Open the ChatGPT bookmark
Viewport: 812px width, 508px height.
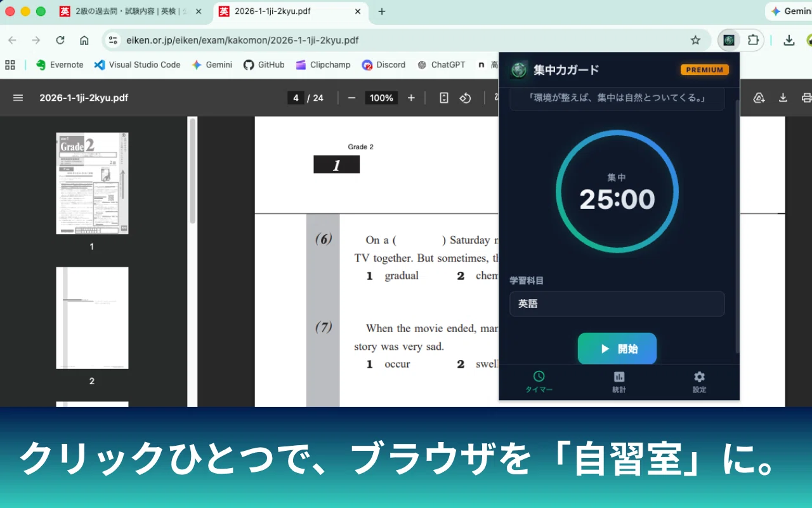[441, 65]
